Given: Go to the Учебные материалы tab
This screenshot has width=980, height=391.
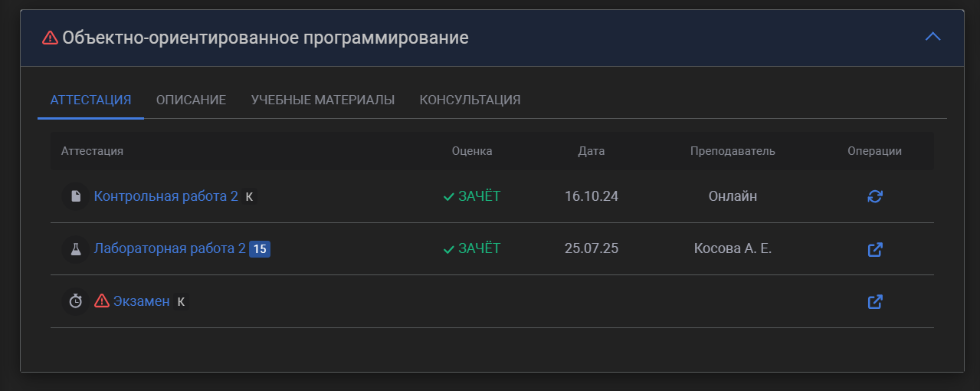Looking at the screenshot, I should pos(323,100).
